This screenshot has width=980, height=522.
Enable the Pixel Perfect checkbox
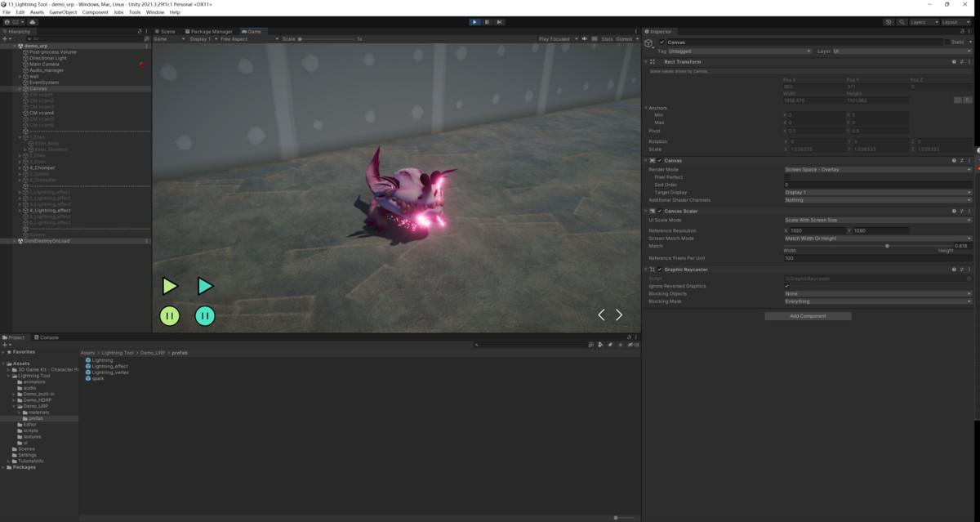(x=787, y=176)
